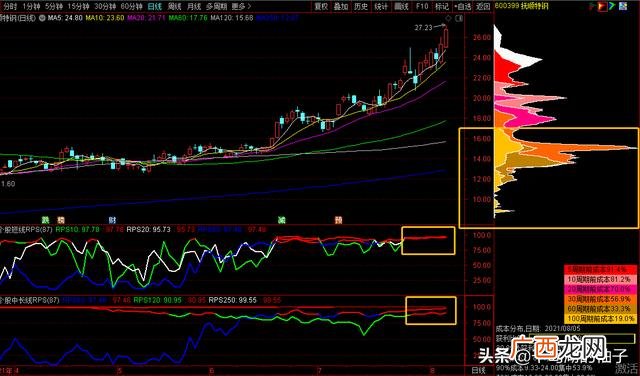Click the 26.00 price axis label
The image size is (640, 376).
(x=482, y=38)
